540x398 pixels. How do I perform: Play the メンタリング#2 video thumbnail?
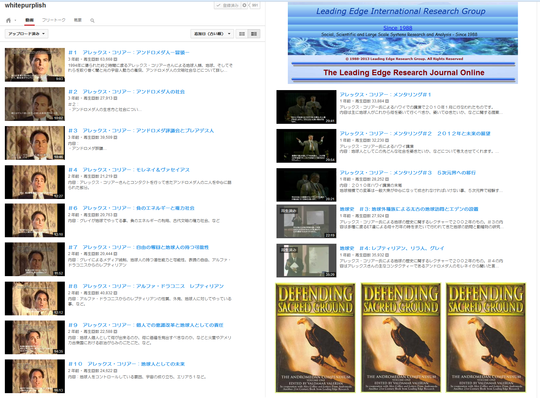coord(306,146)
